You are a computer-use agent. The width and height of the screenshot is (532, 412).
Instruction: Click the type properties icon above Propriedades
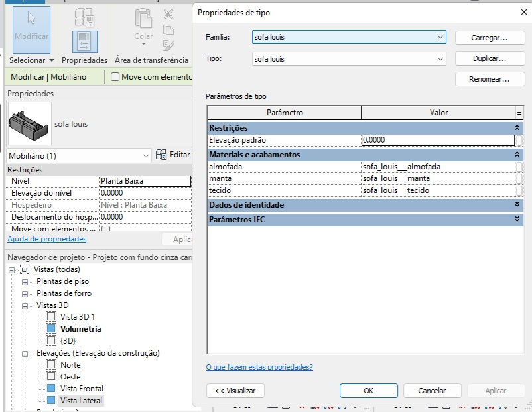(84, 17)
